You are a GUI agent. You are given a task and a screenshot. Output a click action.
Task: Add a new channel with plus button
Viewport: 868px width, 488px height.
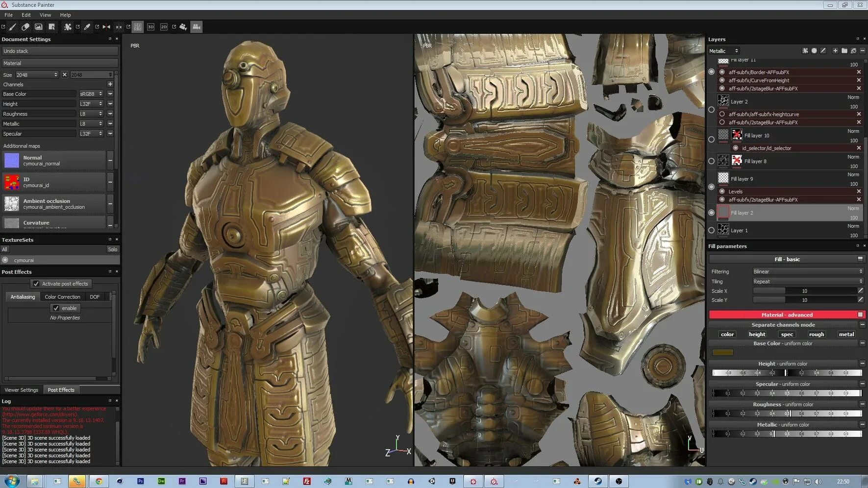(x=110, y=84)
